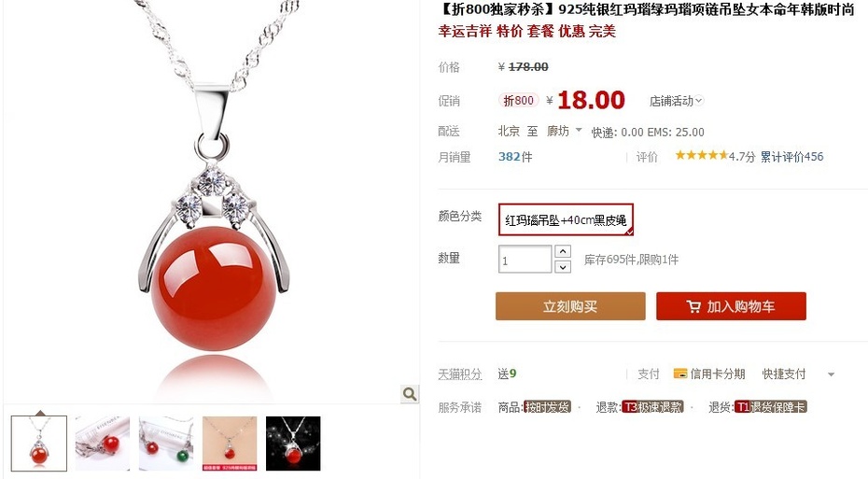Select the black background pendant thumbnail

point(293,444)
